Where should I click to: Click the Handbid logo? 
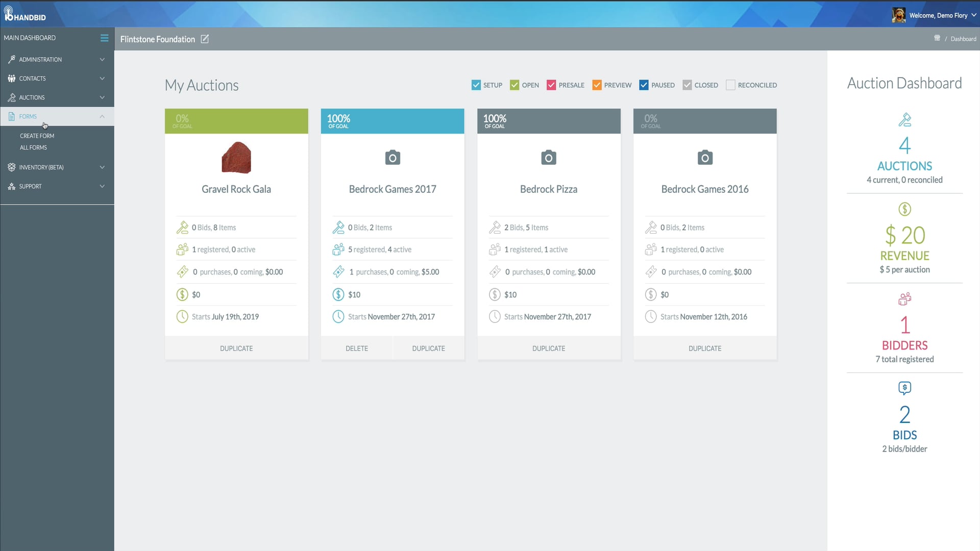coord(24,14)
